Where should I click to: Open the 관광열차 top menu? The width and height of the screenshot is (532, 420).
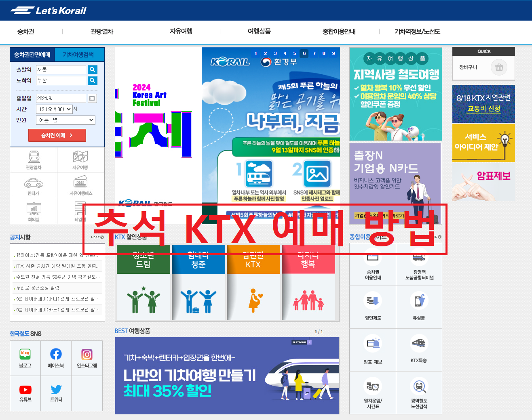(x=102, y=31)
